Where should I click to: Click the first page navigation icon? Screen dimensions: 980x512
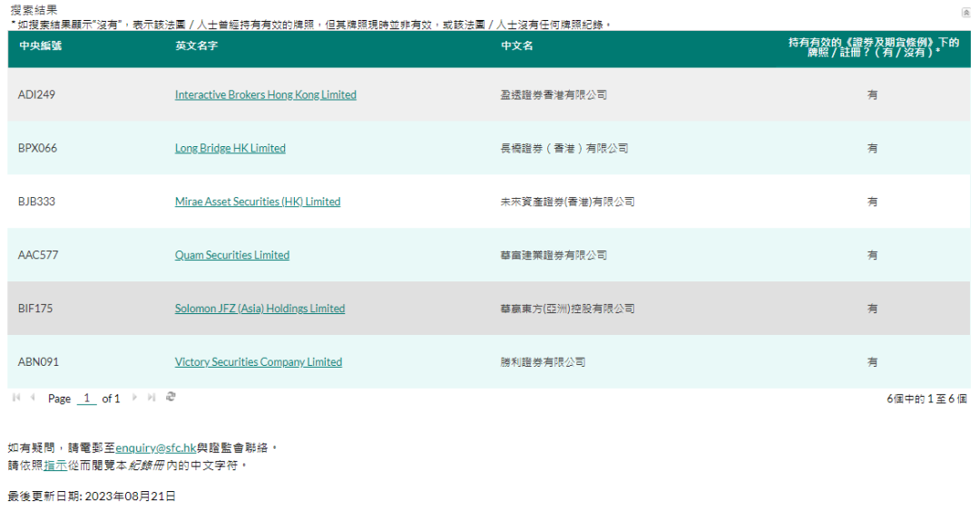tap(16, 398)
